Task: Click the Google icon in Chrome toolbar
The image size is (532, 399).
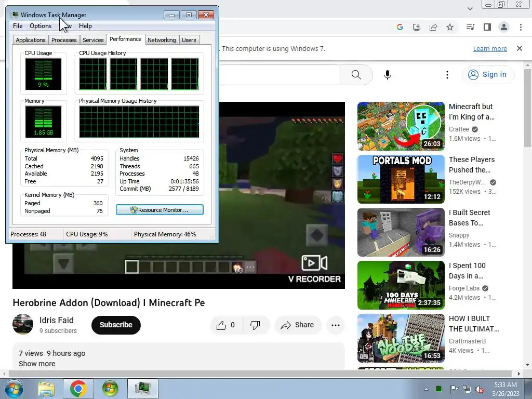Action: 400,27
